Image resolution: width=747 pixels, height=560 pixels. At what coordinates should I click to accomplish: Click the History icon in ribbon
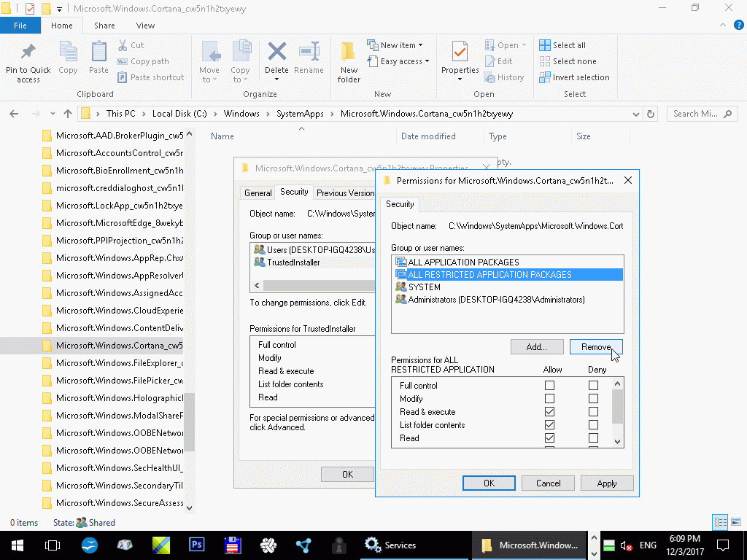489,77
